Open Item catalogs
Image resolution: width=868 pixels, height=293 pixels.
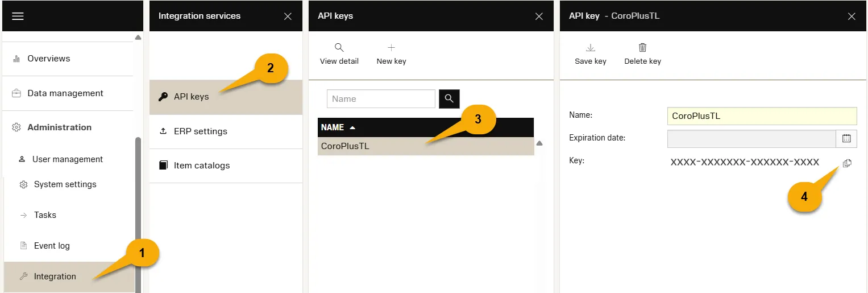click(x=201, y=166)
